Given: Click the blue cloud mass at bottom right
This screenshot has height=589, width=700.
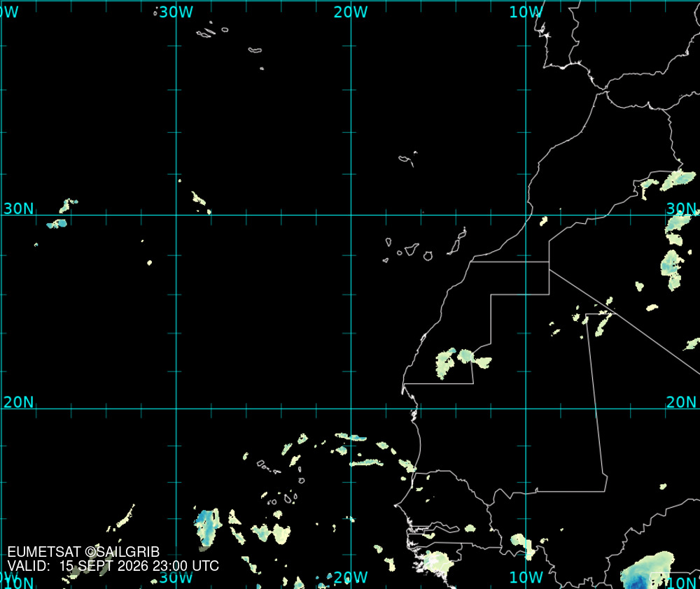Looking at the screenshot, I should tap(647, 570).
